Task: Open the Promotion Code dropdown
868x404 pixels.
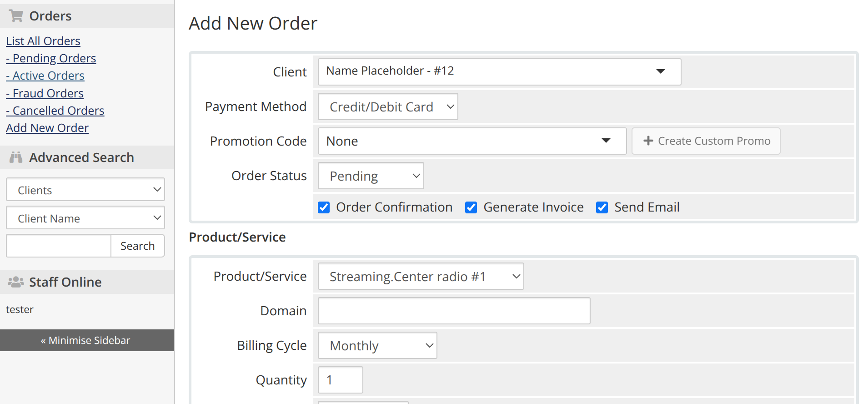Action: [x=472, y=141]
